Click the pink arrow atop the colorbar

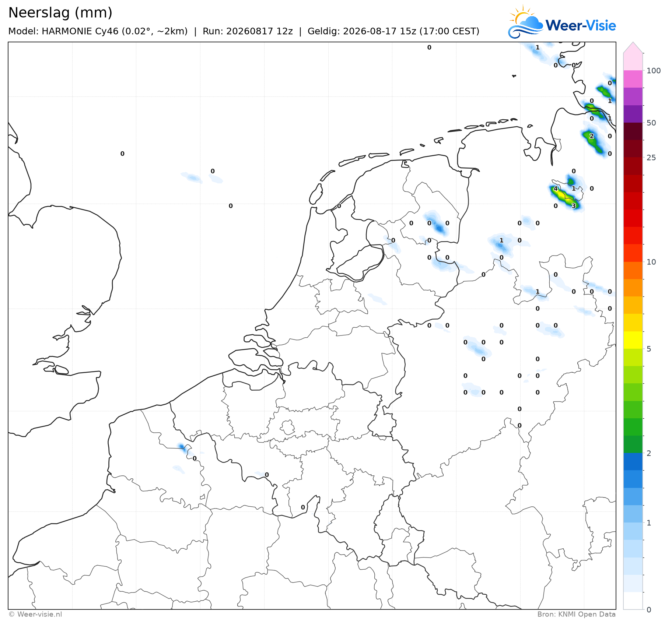[633, 48]
